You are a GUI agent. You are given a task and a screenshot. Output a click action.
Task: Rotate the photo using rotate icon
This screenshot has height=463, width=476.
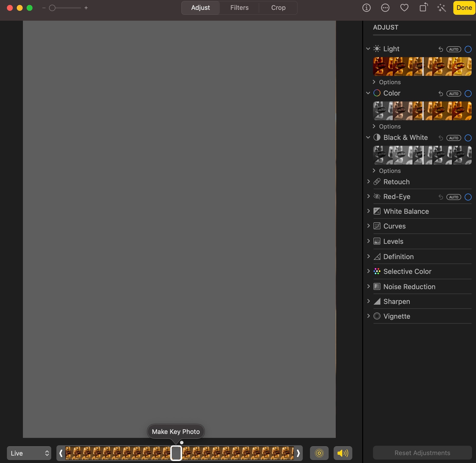(423, 7)
